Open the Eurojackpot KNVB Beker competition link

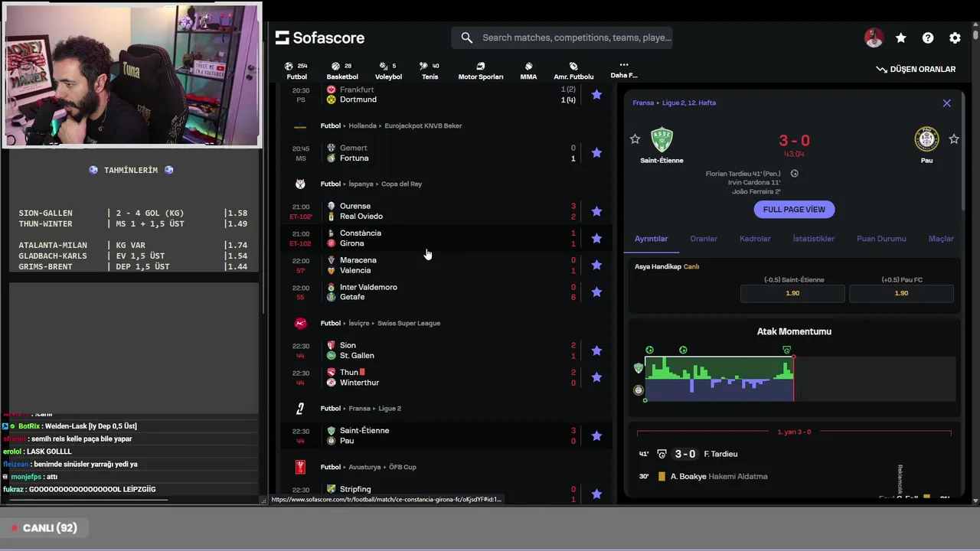pyautogui.click(x=423, y=126)
